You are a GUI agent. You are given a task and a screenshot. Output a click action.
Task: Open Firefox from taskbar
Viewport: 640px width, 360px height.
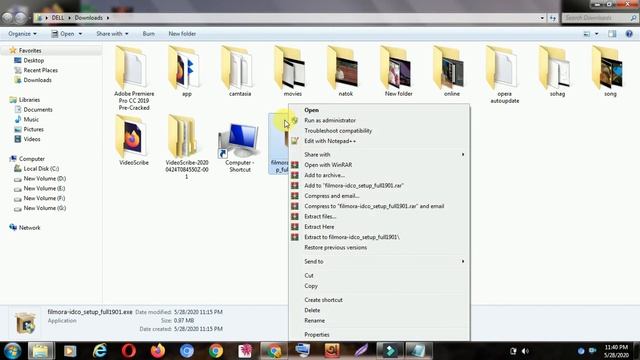tap(158, 351)
